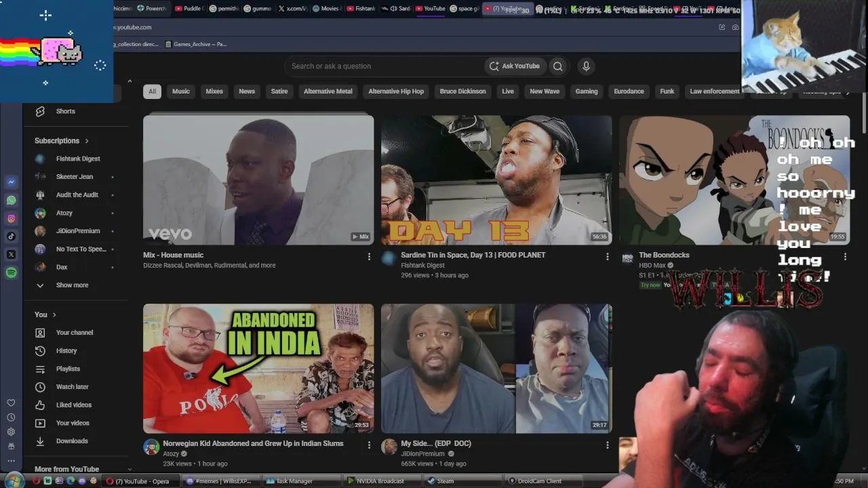868x488 pixels.
Task: Filter feed by Alternative Metal chip
Action: click(328, 91)
